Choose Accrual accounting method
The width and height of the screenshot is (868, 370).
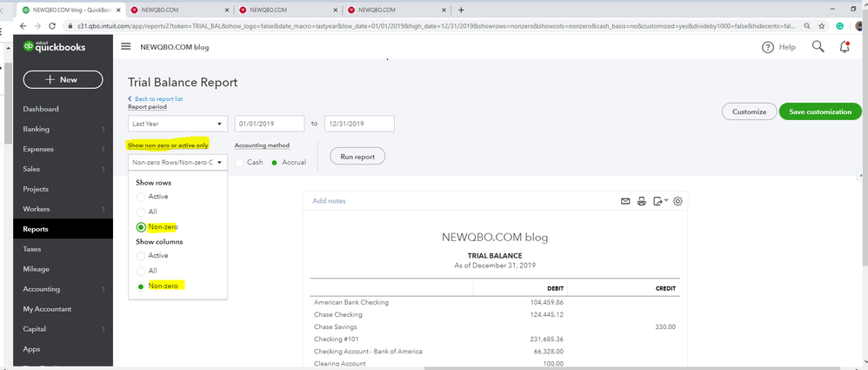274,162
